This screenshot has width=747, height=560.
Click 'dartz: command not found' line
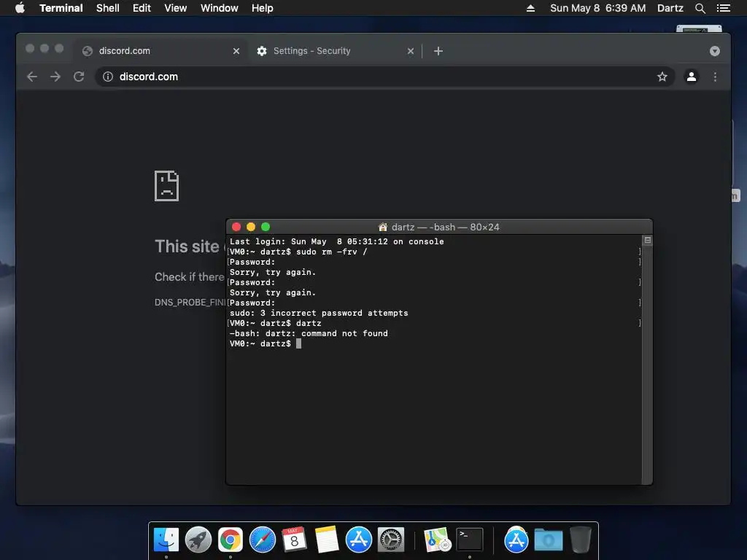309,333
